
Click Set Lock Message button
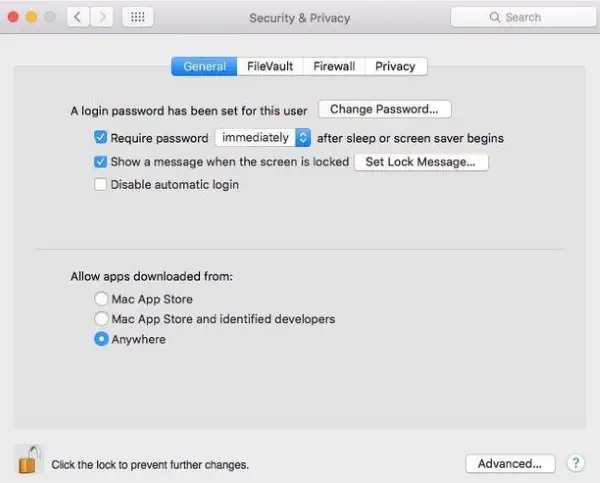click(x=421, y=162)
